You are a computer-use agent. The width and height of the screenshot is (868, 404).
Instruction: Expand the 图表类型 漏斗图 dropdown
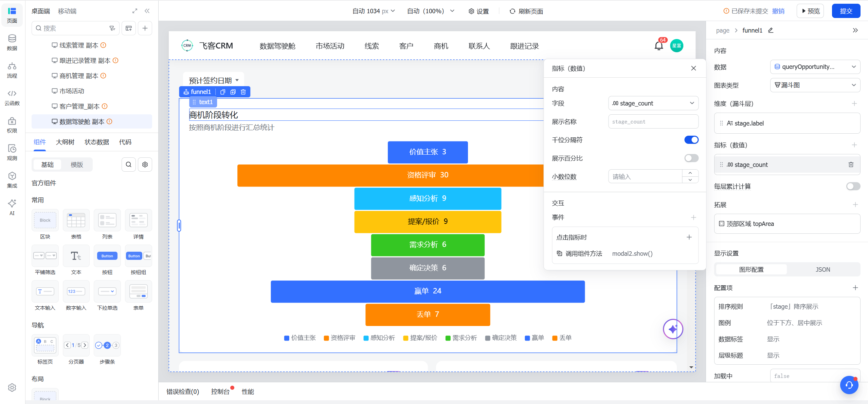pyautogui.click(x=815, y=85)
